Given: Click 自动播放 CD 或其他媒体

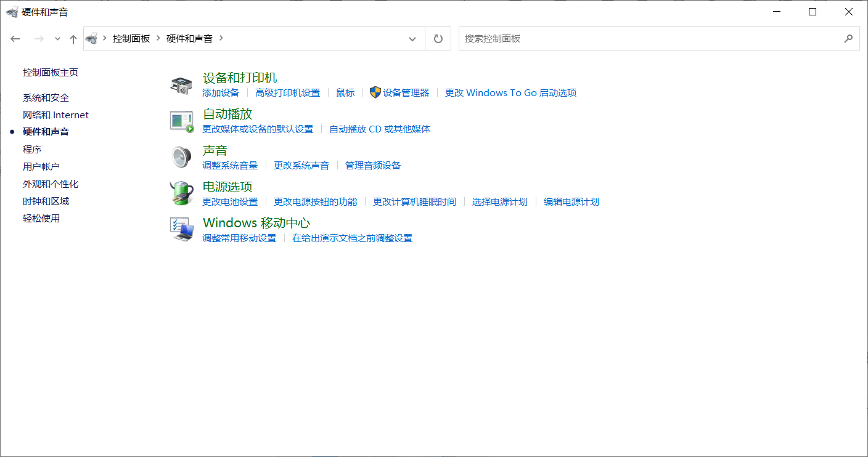Looking at the screenshot, I should pos(380,129).
